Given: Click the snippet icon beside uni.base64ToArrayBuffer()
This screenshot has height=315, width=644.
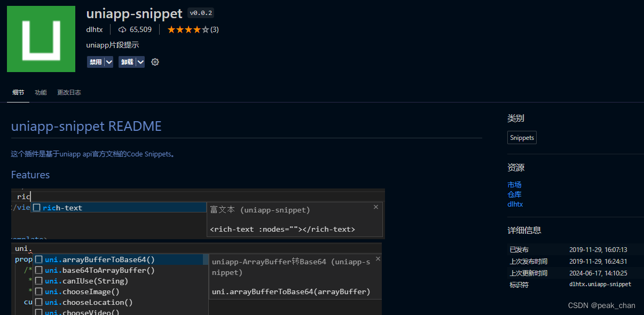Looking at the screenshot, I should pos(39,270).
